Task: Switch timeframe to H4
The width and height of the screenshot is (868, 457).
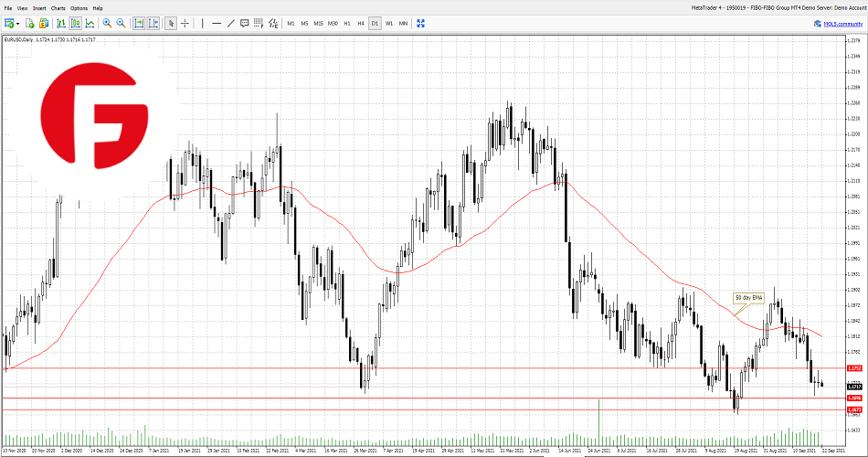Action: click(361, 23)
